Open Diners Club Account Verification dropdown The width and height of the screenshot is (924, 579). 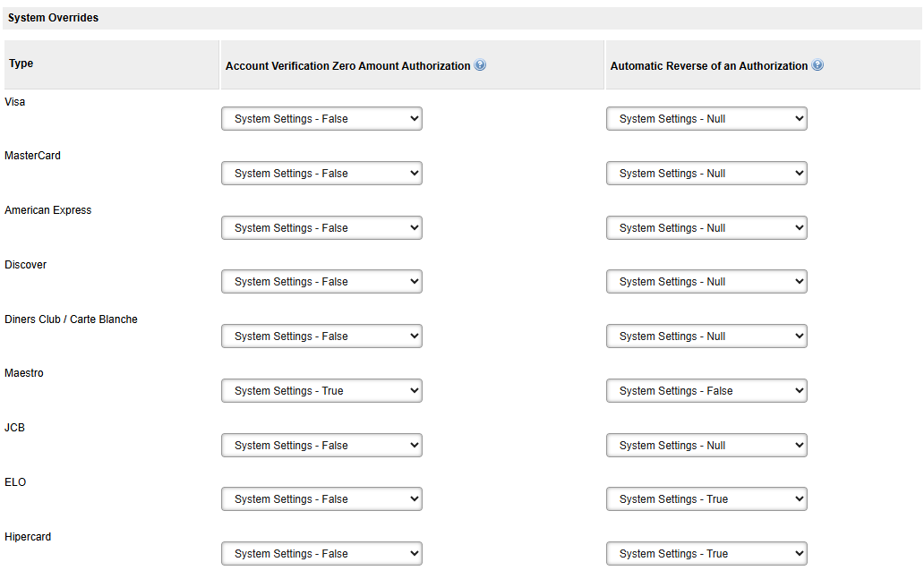321,336
